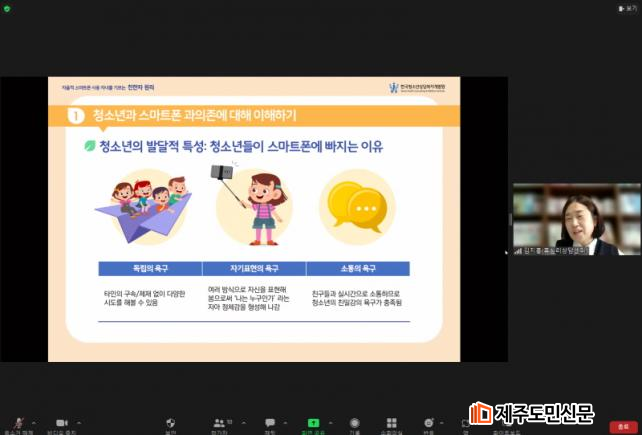
Task: Toggle the microphone mute button
Action: [17, 422]
